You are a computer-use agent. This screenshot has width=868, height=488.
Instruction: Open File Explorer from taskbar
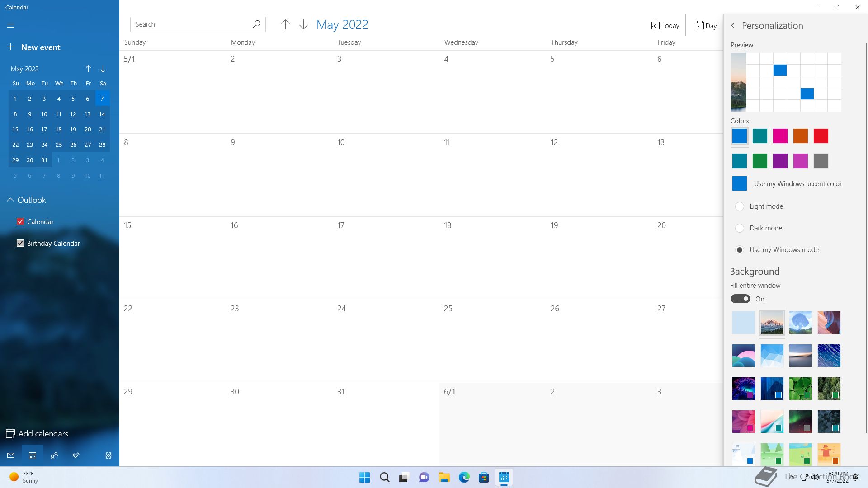(444, 478)
